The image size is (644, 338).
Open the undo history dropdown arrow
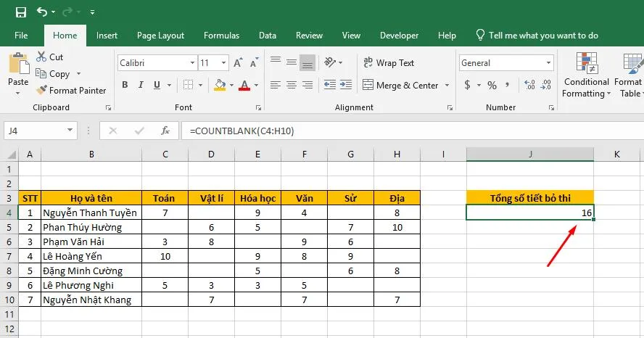click(54, 13)
